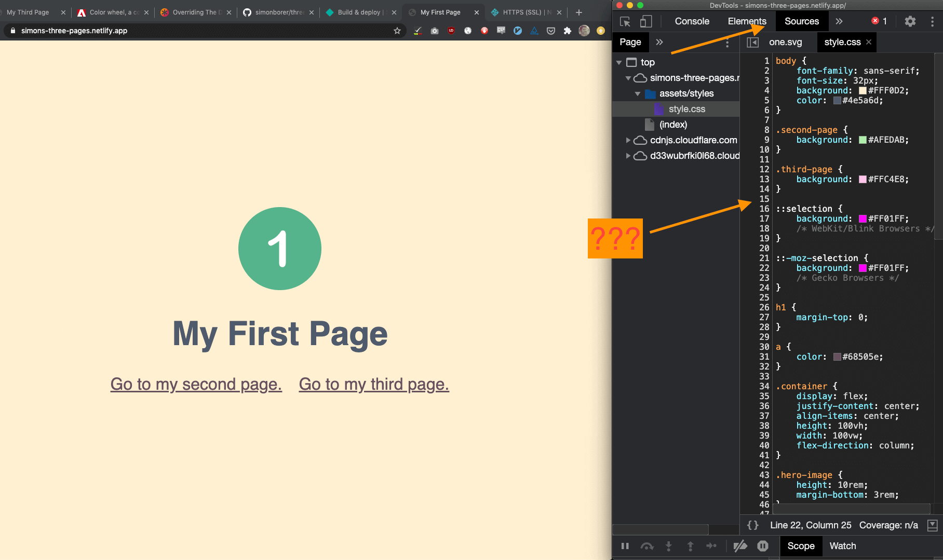Screen dimensions: 943x560
Task: Switch to the Console panel tab
Action: [692, 21]
